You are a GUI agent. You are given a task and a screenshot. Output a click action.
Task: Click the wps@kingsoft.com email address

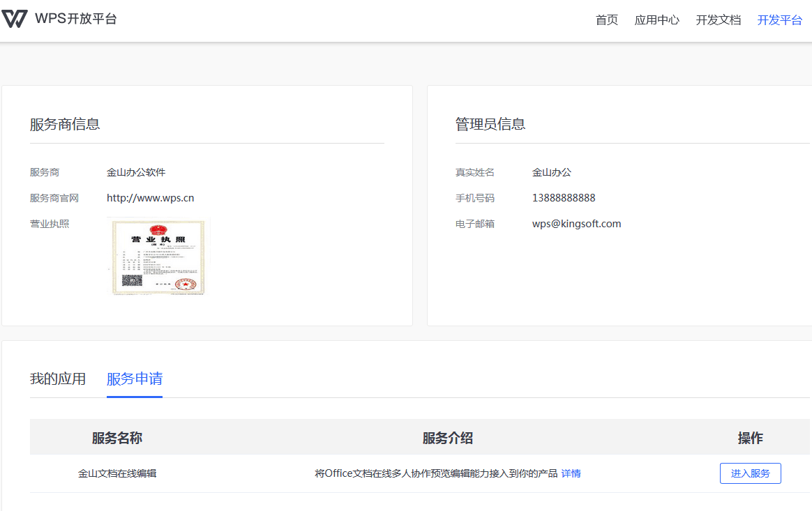576,224
